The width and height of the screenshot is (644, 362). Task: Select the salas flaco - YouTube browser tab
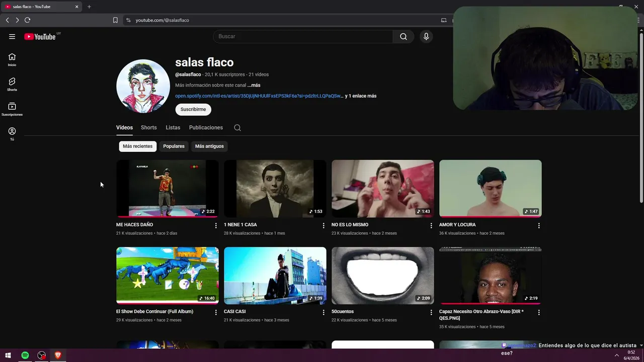pyautogui.click(x=41, y=7)
